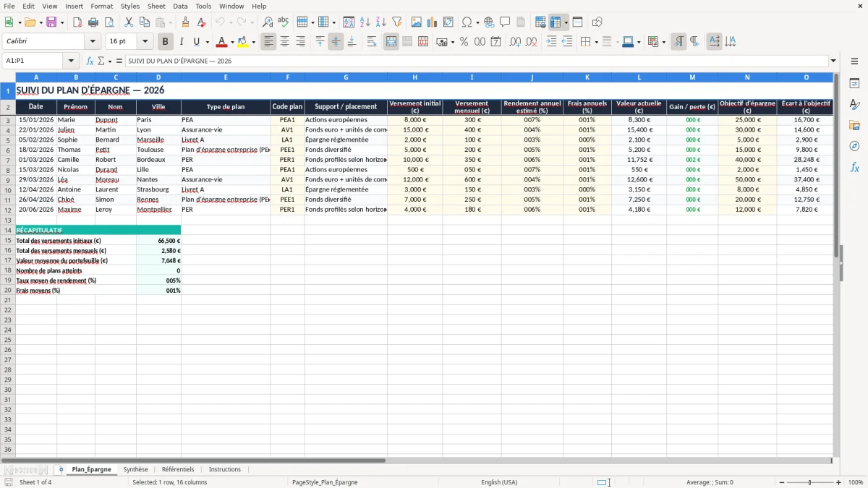Open the Sheet menu
Screen dimensions: 868x488
click(x=156, y=6)
